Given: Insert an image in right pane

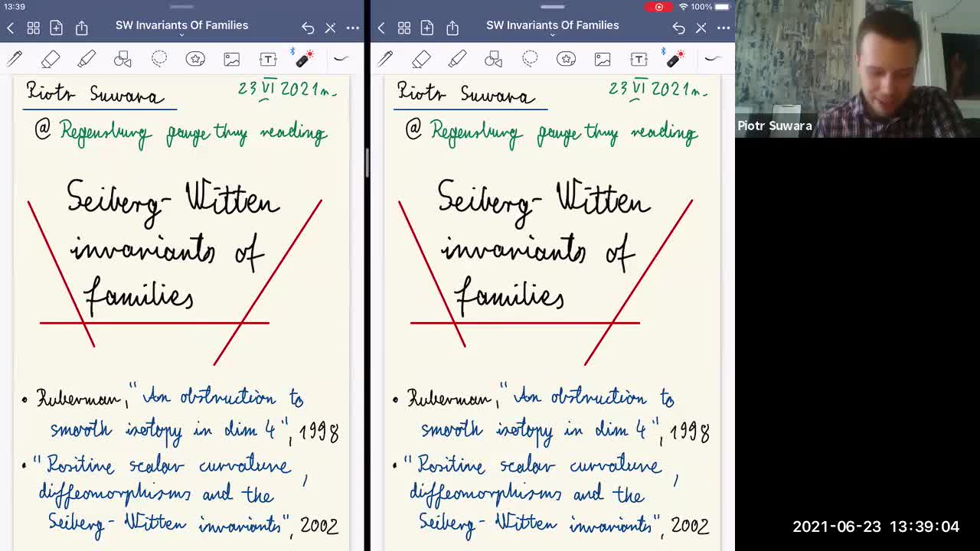Looking at the screenshot, I should click(x=602, y=59).
